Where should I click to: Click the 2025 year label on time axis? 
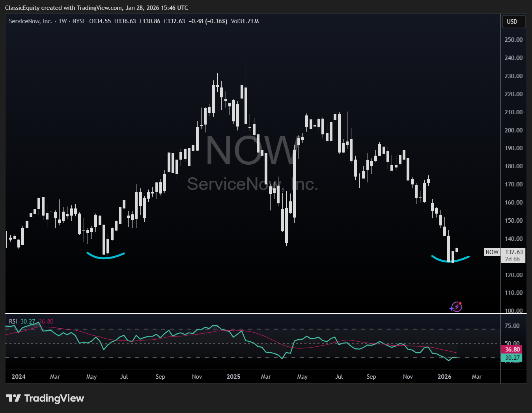point(233,377)
